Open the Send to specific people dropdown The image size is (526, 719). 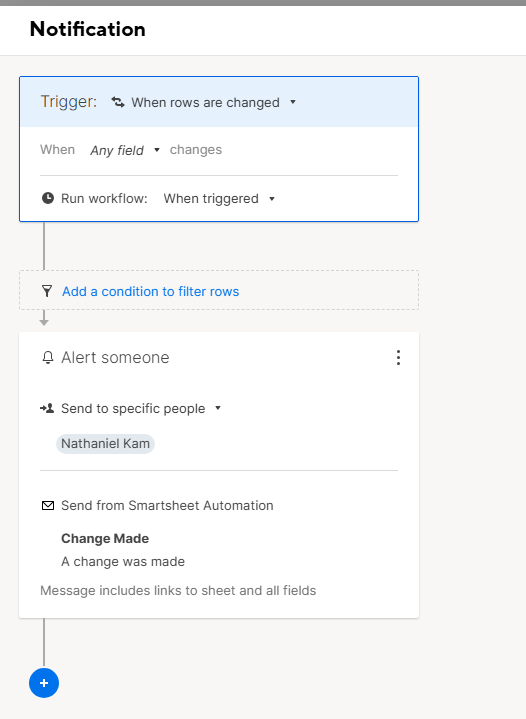(x=141, y=408)
